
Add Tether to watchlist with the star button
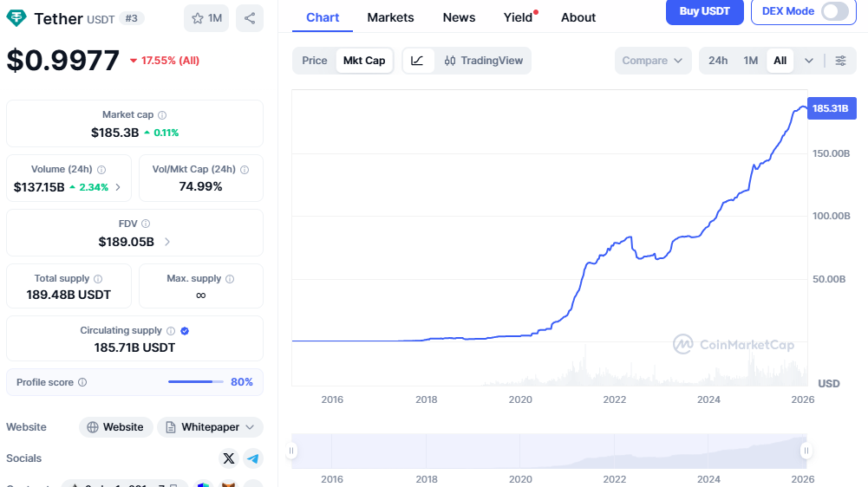coord(206,18)
